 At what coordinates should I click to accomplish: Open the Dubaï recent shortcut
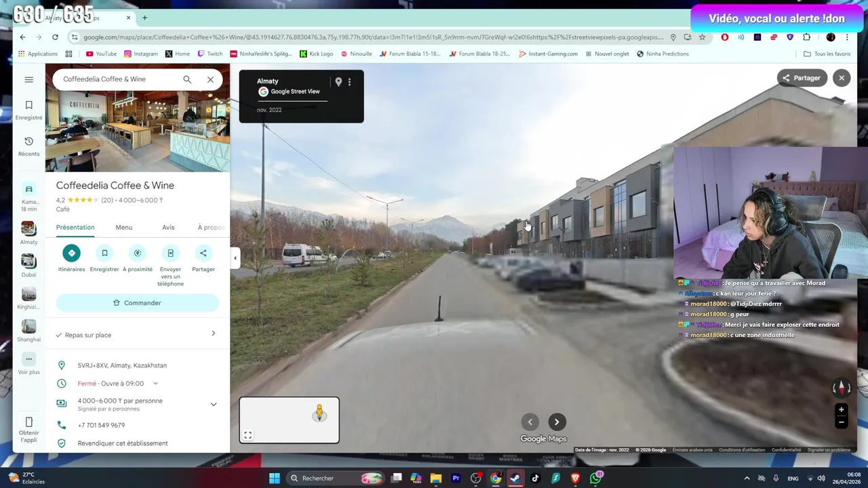(28, 266)
